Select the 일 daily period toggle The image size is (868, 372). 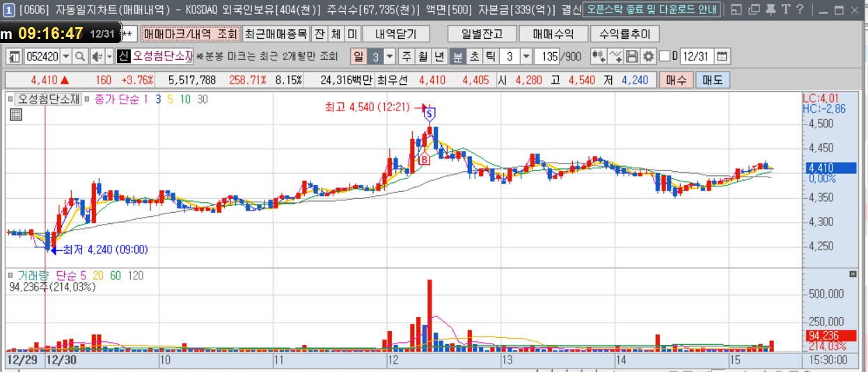(x=358, y=56)
